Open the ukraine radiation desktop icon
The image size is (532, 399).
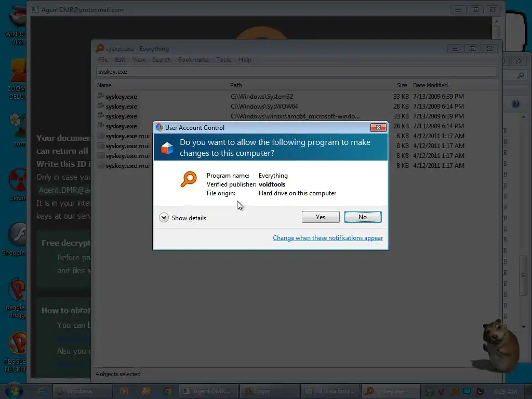(18, 185)
